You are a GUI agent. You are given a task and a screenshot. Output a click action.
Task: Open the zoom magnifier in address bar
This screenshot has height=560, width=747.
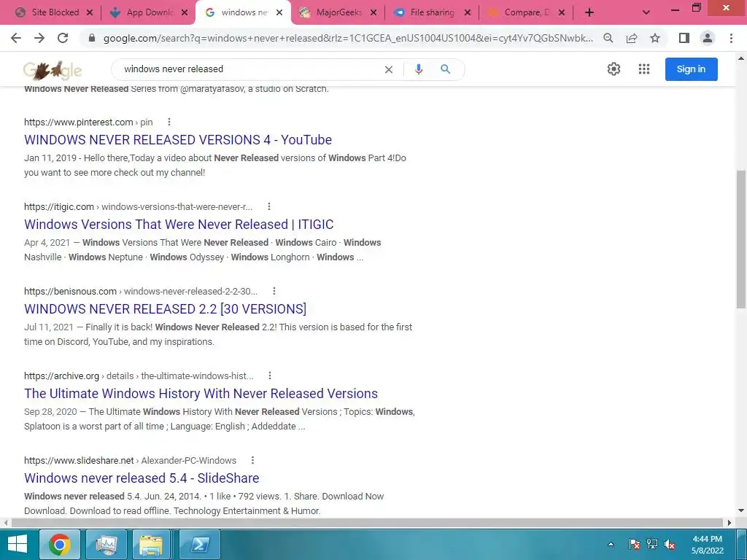(x=608, y=38)
